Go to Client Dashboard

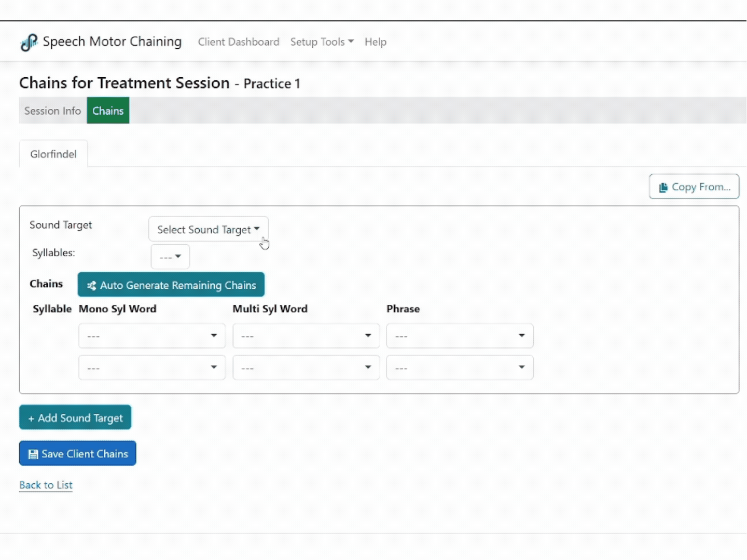[239, 42]
